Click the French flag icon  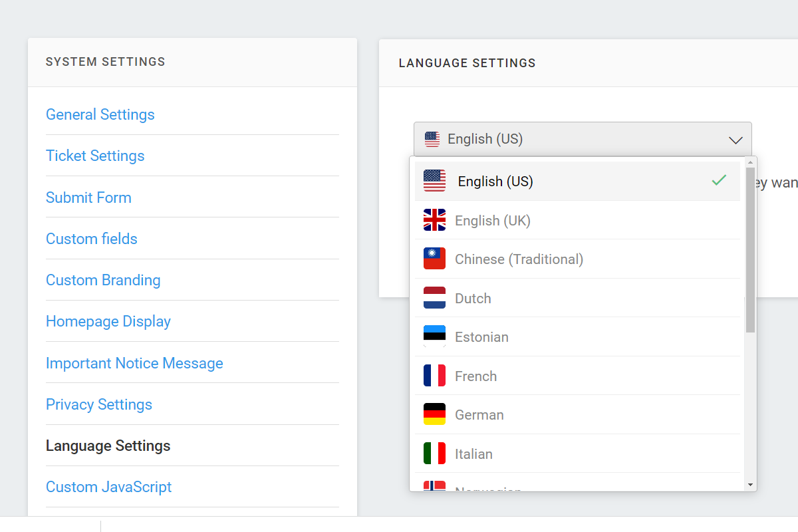434,376
